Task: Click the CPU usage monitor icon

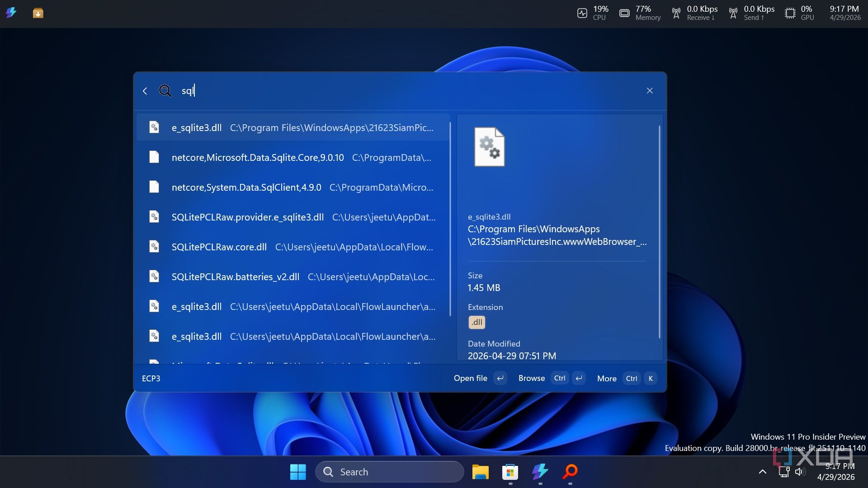Action: (x=582, y=13)
